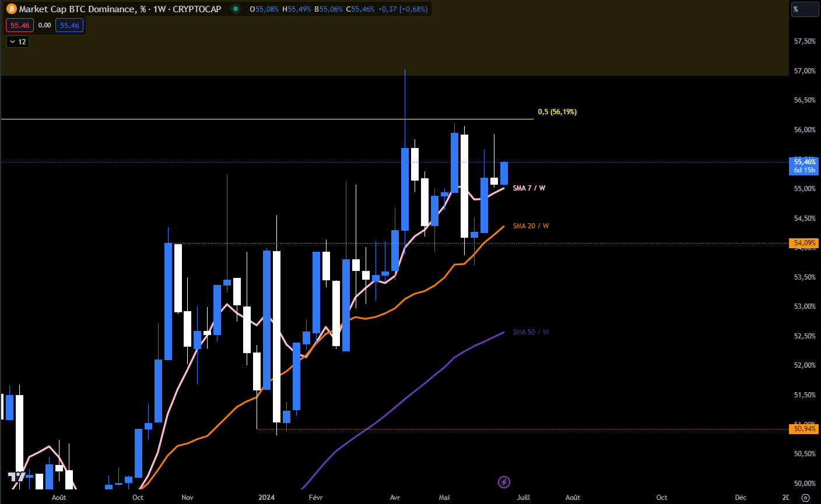Collapse the legend using the down arrow
Image resolution: width=821 pixels, height=504 pixels.
(x=11, y=41)
